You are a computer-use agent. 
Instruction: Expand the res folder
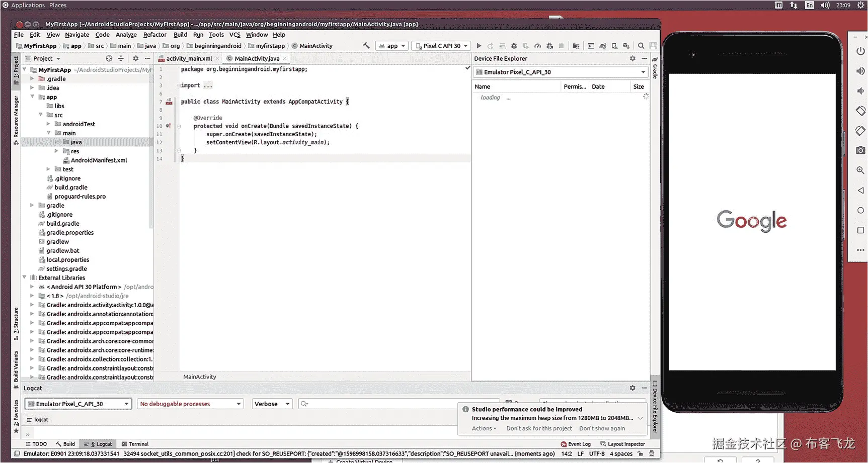(57, 151)
